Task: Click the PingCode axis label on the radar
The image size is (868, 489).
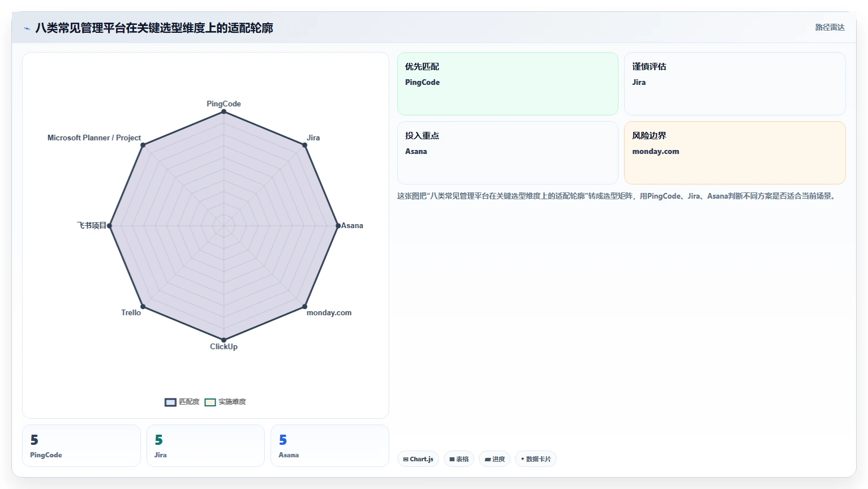Action: tap(224, 104)
